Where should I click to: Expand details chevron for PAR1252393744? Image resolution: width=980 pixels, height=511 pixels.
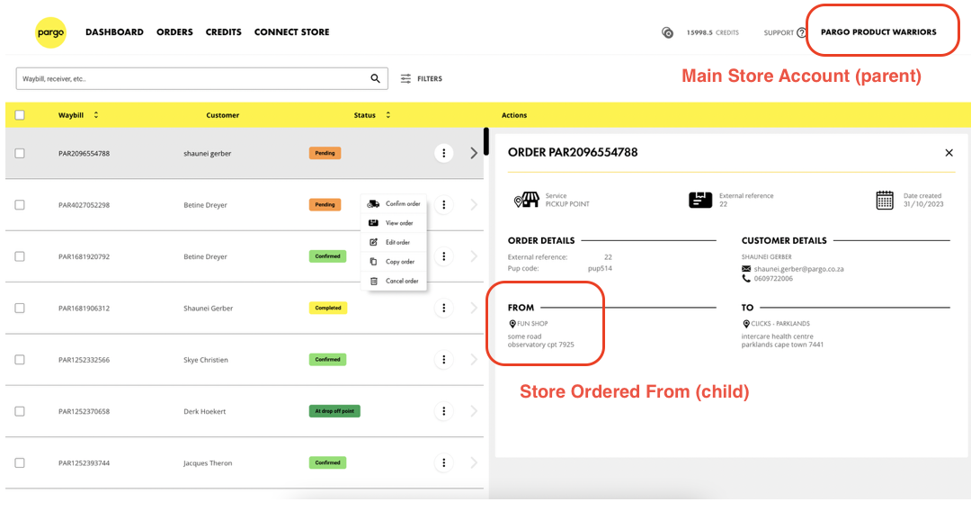tap(474, 462)
